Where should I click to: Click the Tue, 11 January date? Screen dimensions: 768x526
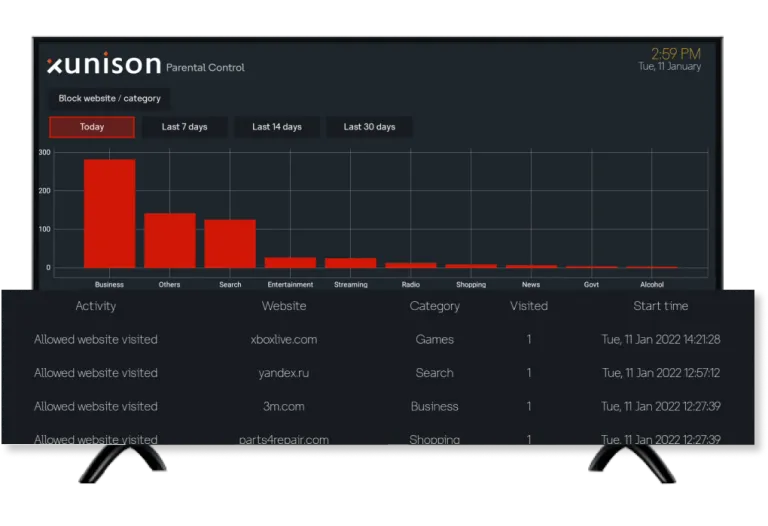[670, 67]
